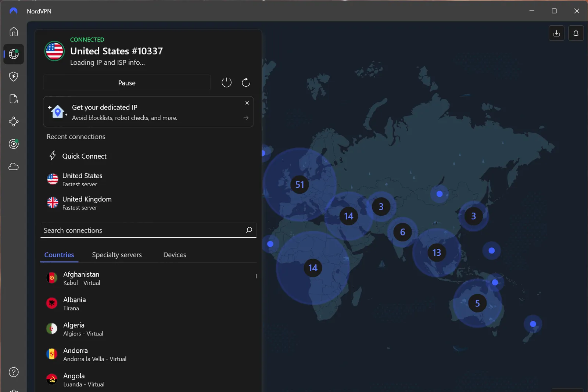Expand the 51 servers Europe cluster
The width and height of the screenshot is (588, 392).
tap(300, 184)
